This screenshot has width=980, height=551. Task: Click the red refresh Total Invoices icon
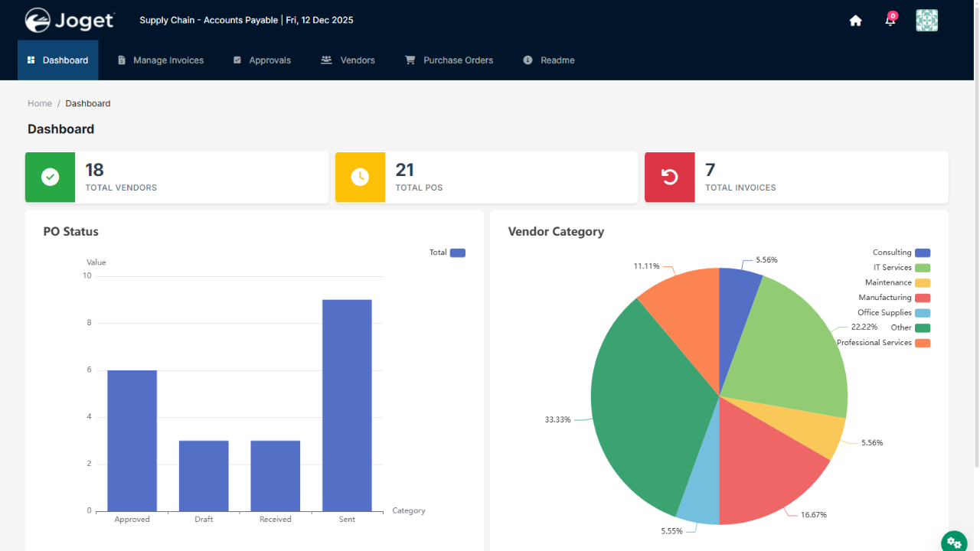click(x=669, y=177)
